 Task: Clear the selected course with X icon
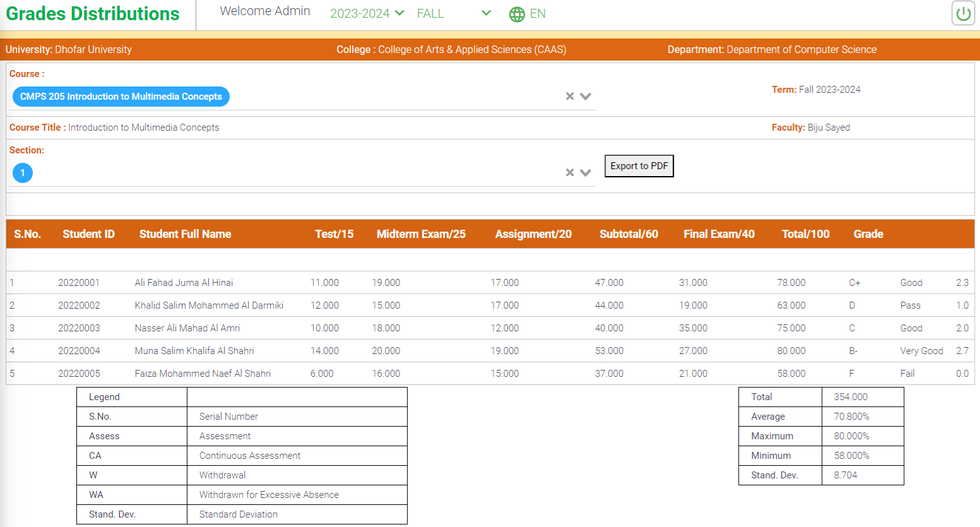tap(570, 96)
